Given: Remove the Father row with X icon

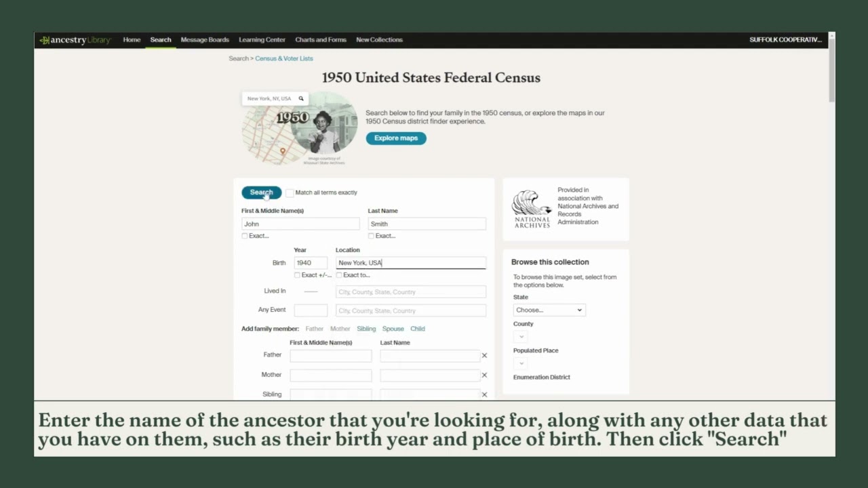Looking at the screenshot, I should click(484, 355).
